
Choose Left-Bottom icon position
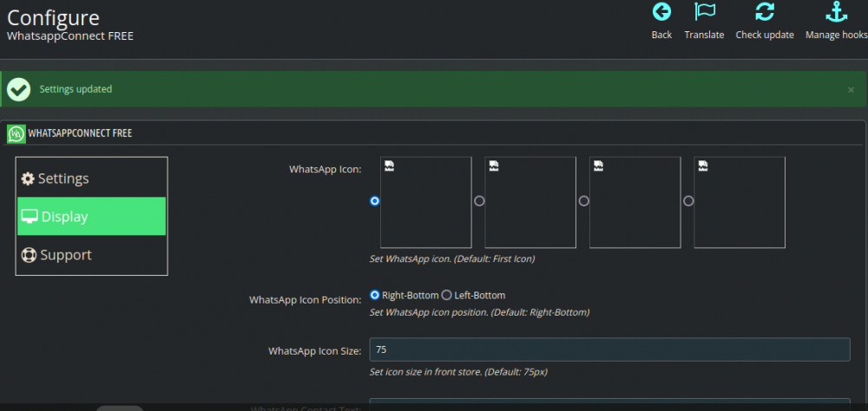(x=447, y=295)
